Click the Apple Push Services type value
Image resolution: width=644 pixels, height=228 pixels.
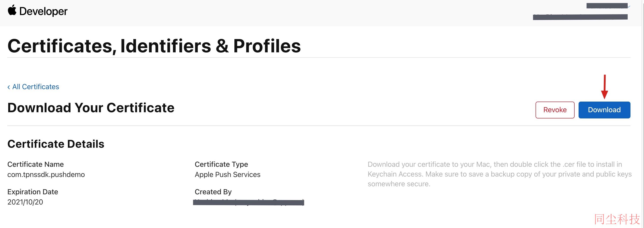point(228,175)
